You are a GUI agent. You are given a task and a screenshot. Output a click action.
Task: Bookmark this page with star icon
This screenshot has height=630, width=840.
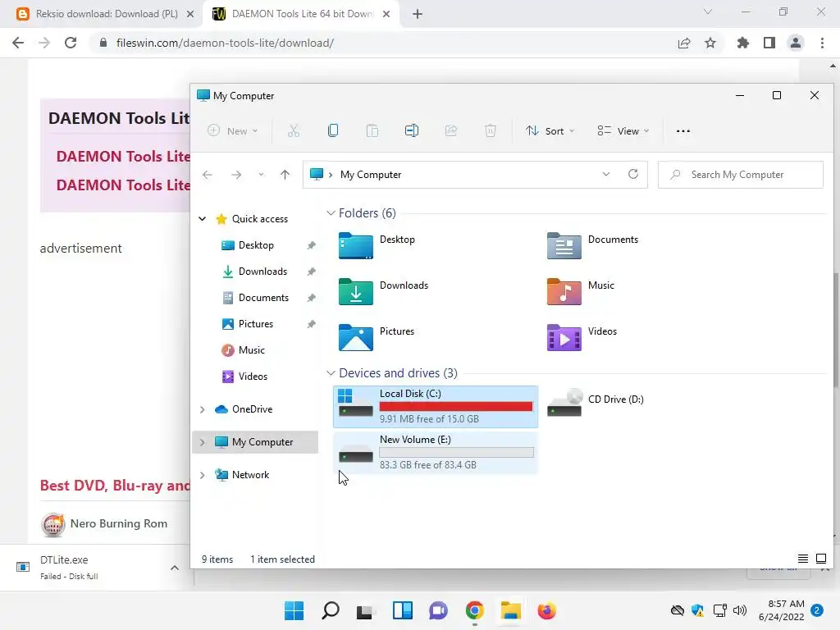coord(710,43)
